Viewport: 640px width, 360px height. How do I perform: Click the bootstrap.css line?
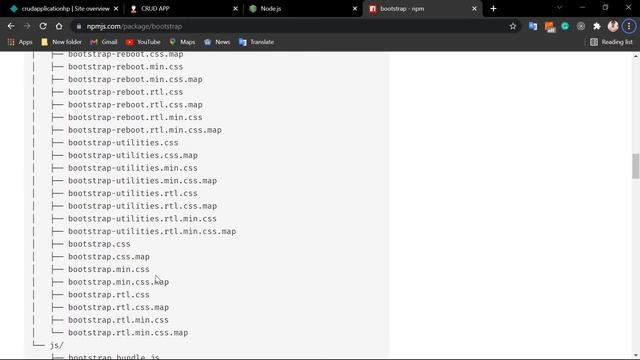[99, 244]
